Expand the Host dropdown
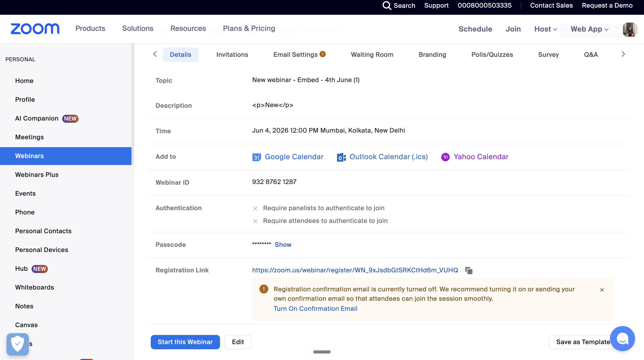The width and height of the screenshot is (644, 360). click(x=546, y=29)
